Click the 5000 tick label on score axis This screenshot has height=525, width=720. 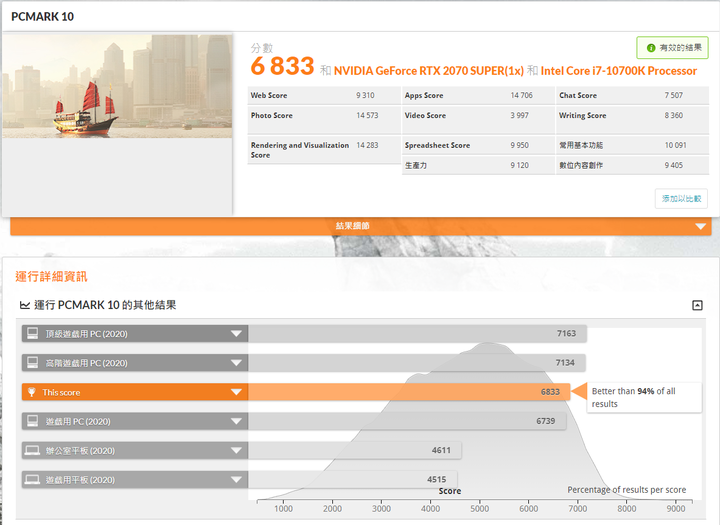pyautogui.click(x=479, y=509)
